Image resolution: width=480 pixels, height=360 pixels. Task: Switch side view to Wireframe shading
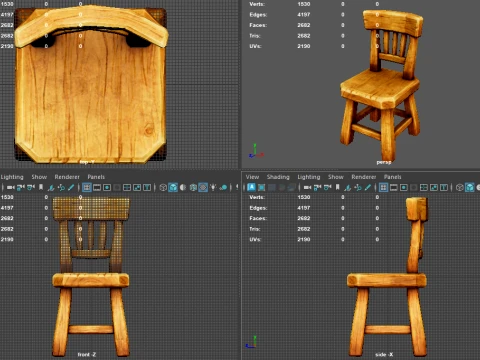click(460, 187)
